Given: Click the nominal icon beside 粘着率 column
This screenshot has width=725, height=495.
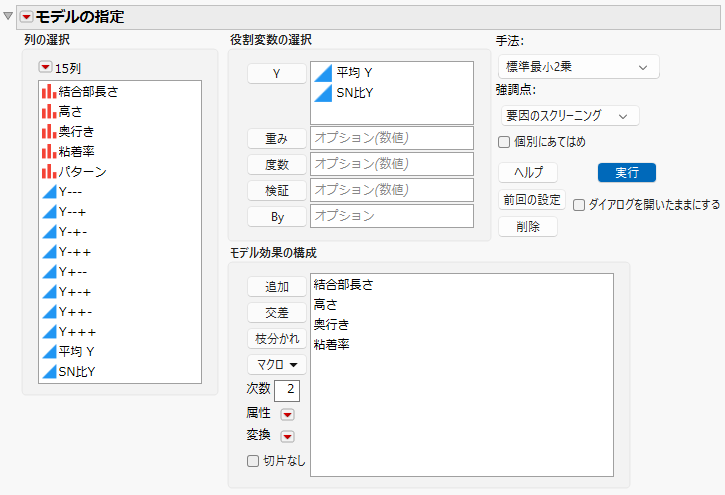Looking at the screenshot, I should [49, 152].
